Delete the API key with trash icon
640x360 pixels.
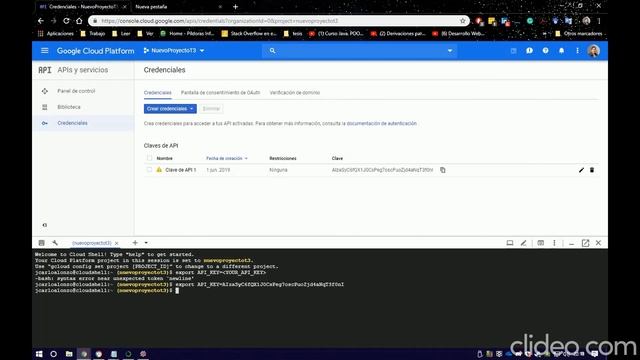[592, 170]
